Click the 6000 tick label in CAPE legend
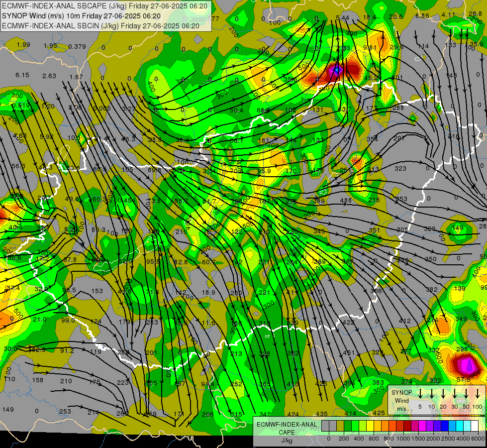The height and width of the screenshot is (448, 487). (478, 439)
